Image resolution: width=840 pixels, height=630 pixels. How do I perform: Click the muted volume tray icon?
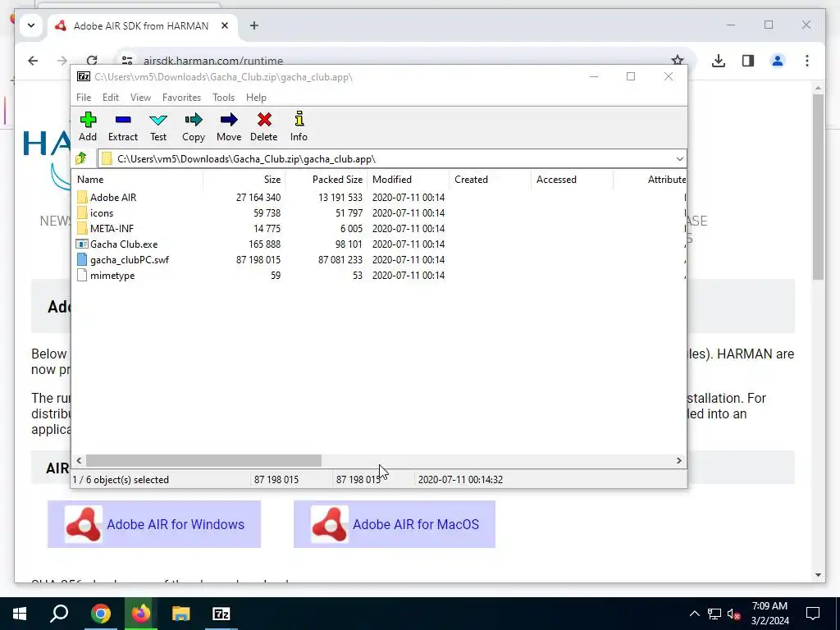pyautogui.click(x=734, y=614)
